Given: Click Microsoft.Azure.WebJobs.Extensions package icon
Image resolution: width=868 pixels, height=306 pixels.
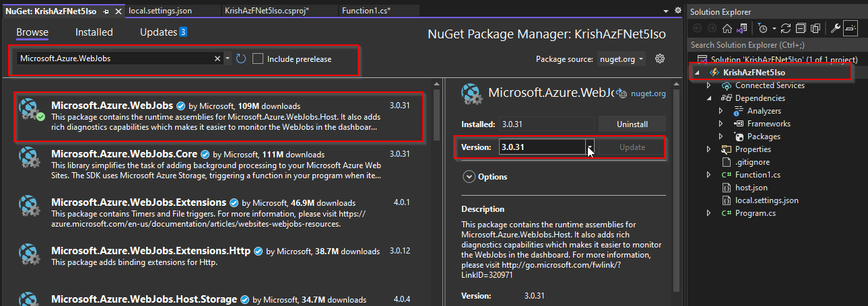Looking at the screenshot, I should (x=31, y=206).
